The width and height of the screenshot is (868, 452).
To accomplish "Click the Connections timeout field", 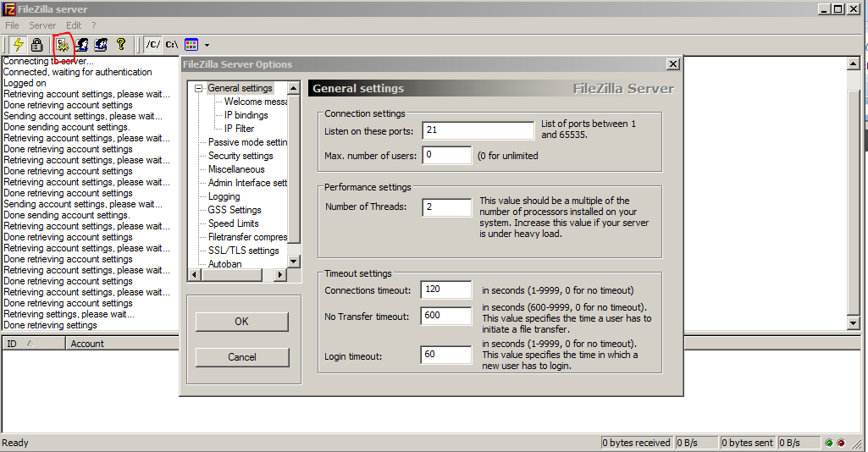I will [446, 289].
